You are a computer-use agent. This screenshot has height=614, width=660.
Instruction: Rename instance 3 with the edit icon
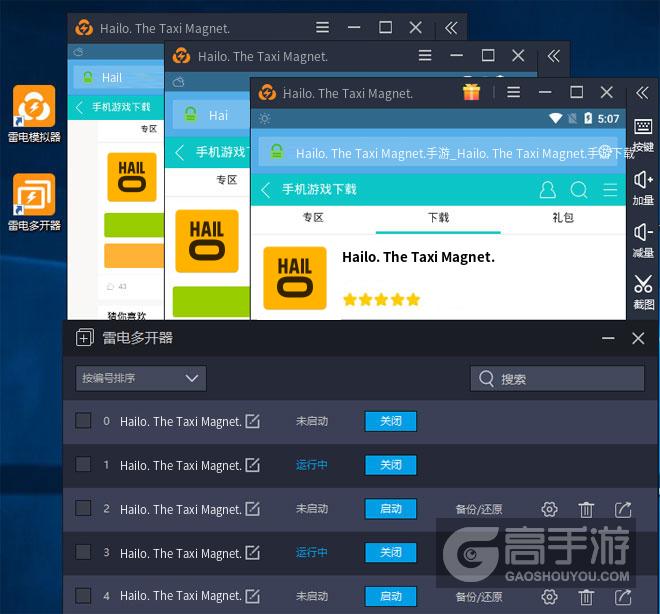(253, 552)
